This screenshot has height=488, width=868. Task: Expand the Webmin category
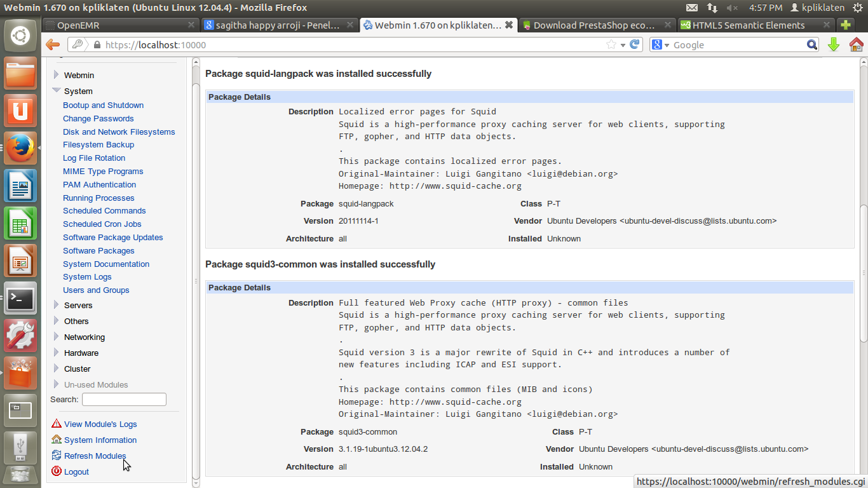(57, 75)
